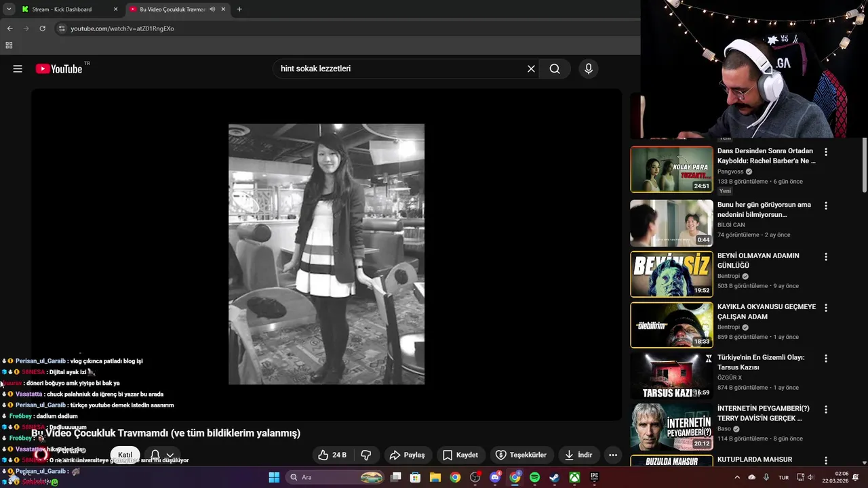Click the Katıl join button
The height and width of the screenshot is (488, 868).
click(125, 455)
